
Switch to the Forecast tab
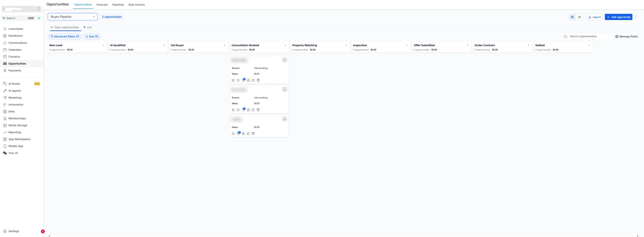tap(102, 5)
